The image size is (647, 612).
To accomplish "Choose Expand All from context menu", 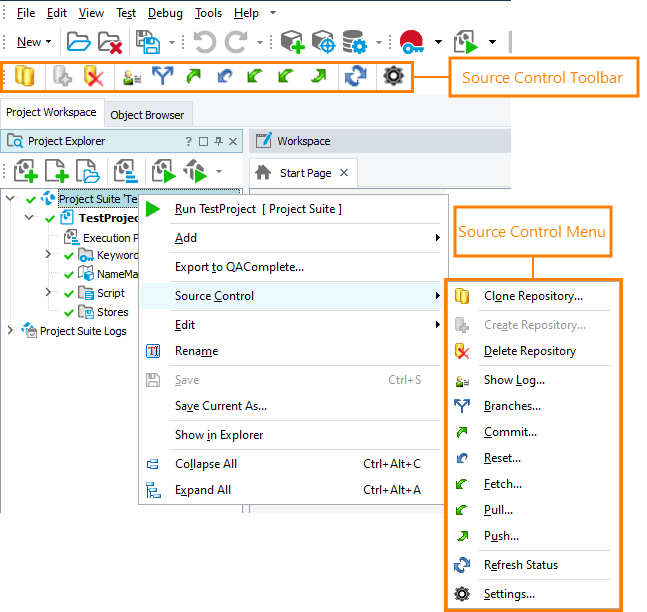I will pos(202,490).
